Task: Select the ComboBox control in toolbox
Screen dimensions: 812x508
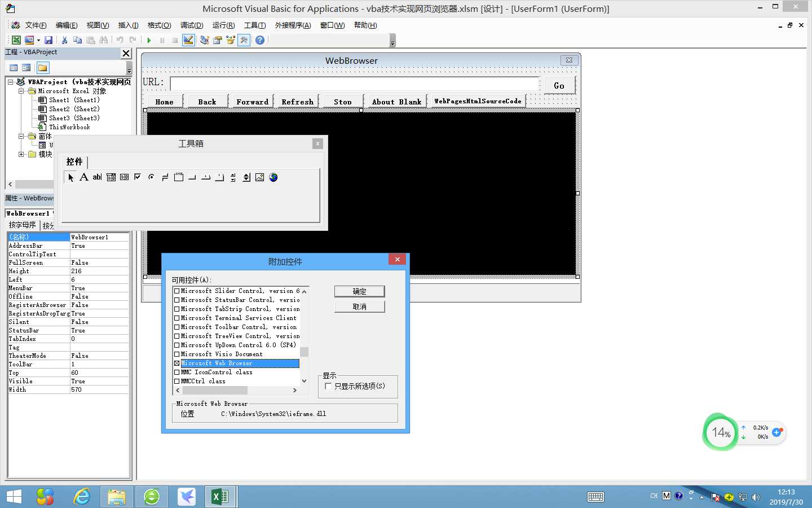Action: tap(111, 177)
